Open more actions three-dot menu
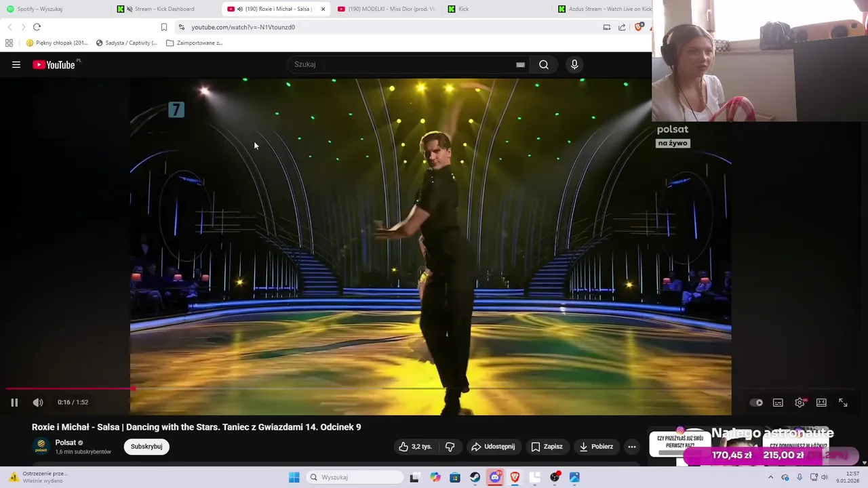This screenshot has height=488, width=868. (x=632, y=447)
